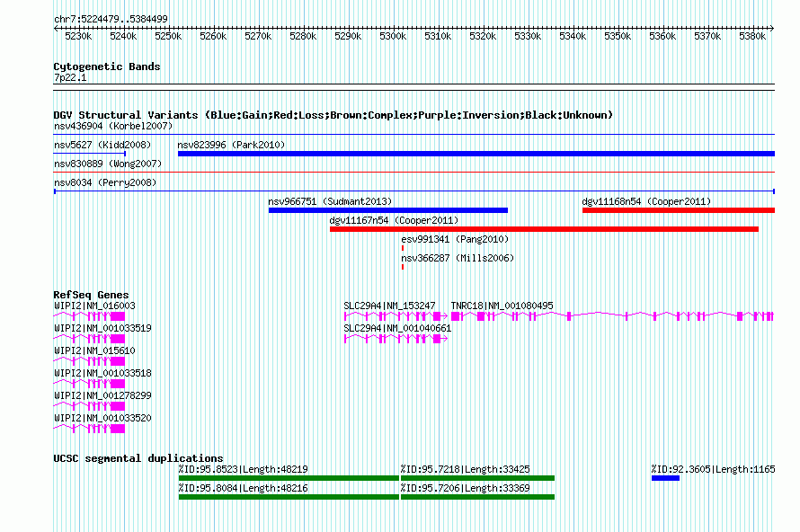Select nsv8034 (Perry2008) variant label
Screen dimensions: 800x532
tap(105, 182)
